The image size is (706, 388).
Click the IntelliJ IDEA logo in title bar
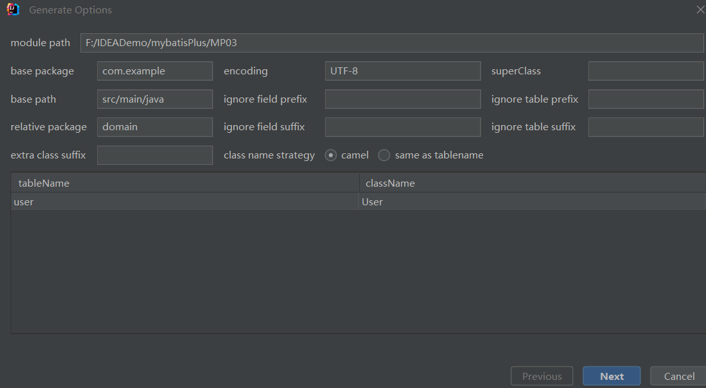13,9
